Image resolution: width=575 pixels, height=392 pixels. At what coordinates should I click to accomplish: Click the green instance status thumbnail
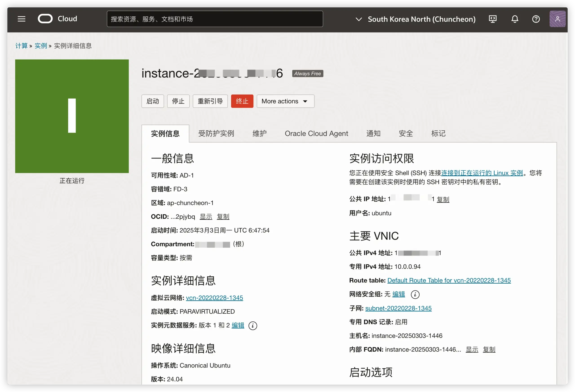(72, 116)
